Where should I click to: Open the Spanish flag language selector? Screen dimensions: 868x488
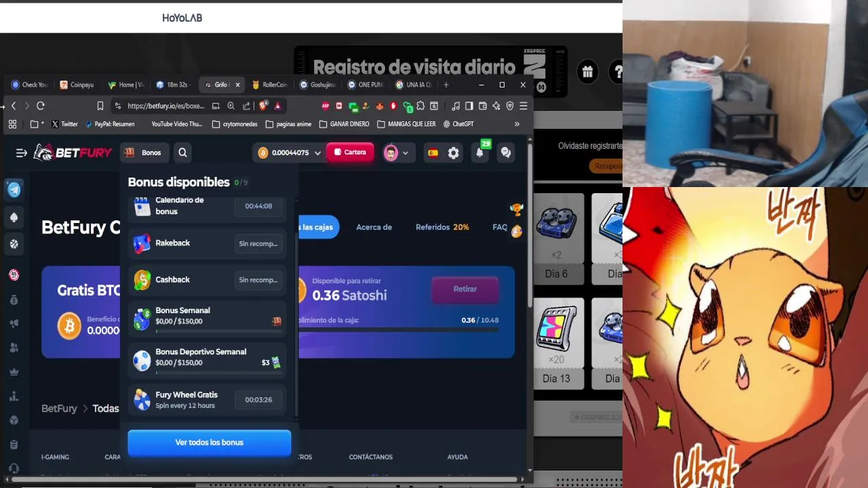[x=433, y=153]
